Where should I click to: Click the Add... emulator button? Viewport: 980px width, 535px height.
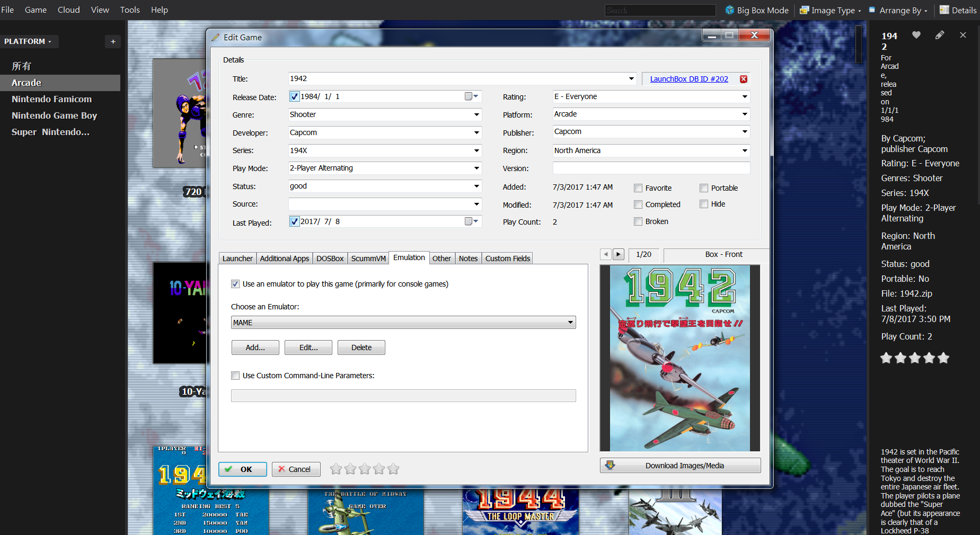(255, 347)
